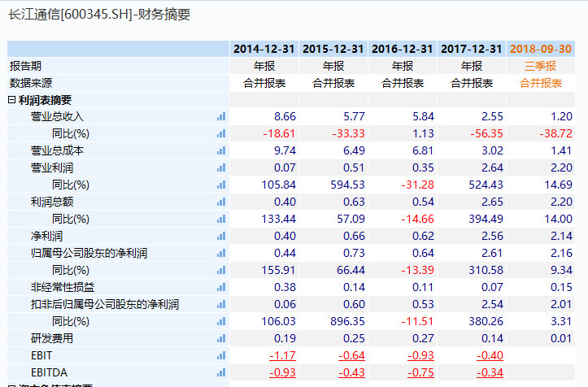The height and width of the screenshot is (387, 588).
Task: Select the 利润总额 row label
Action: tap(52, 202)
